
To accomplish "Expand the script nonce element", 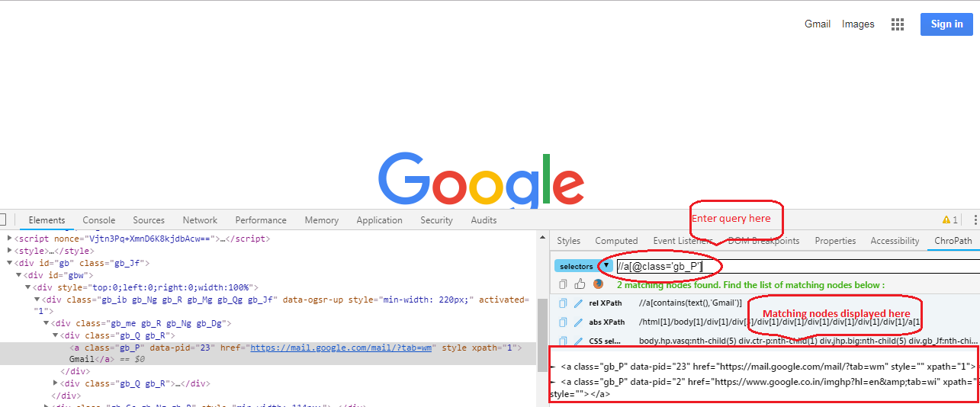I will coord(10,239).
